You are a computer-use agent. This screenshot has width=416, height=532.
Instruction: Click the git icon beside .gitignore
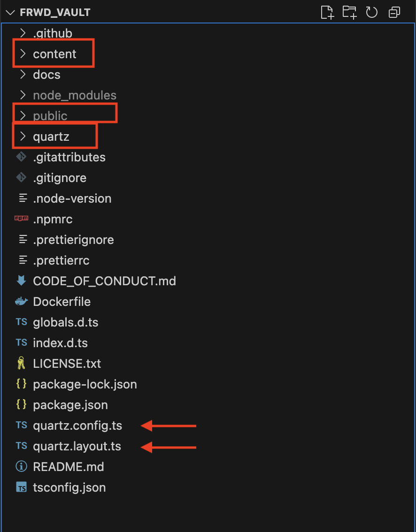pyautogui.click(x=21, y=178)
